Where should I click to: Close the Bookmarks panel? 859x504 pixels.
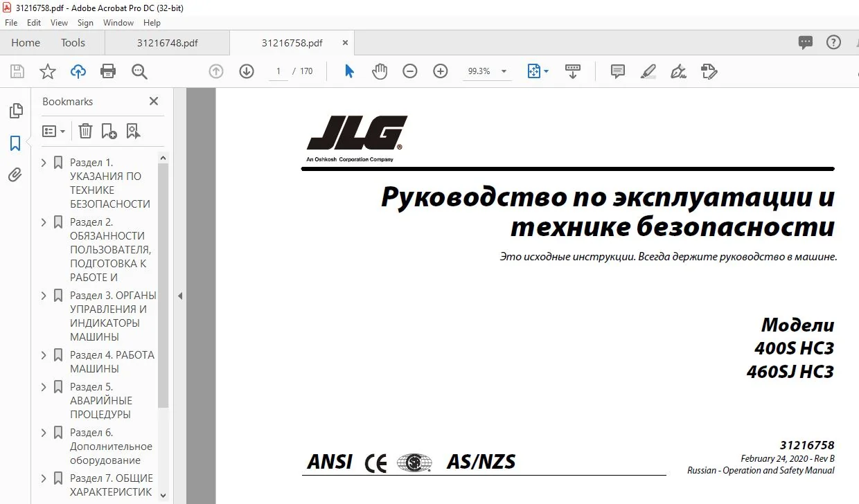pos(154,101)
